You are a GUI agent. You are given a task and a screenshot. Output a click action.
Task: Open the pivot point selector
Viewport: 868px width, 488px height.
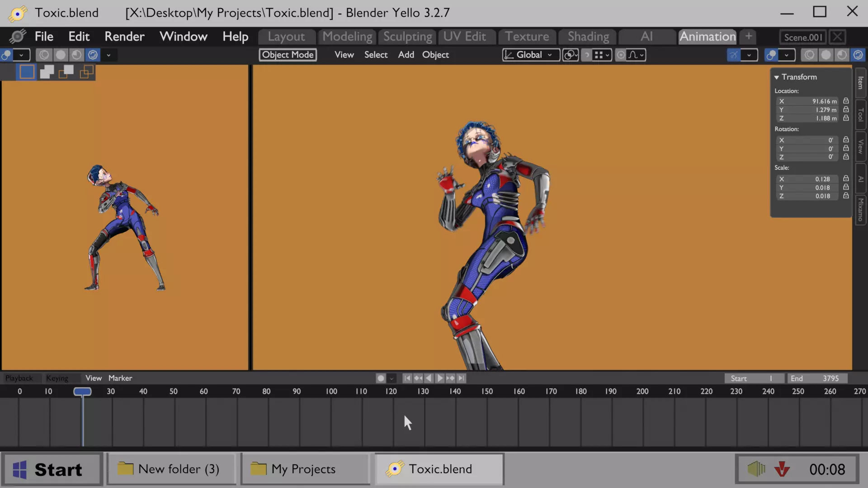(x=571, y=55)
